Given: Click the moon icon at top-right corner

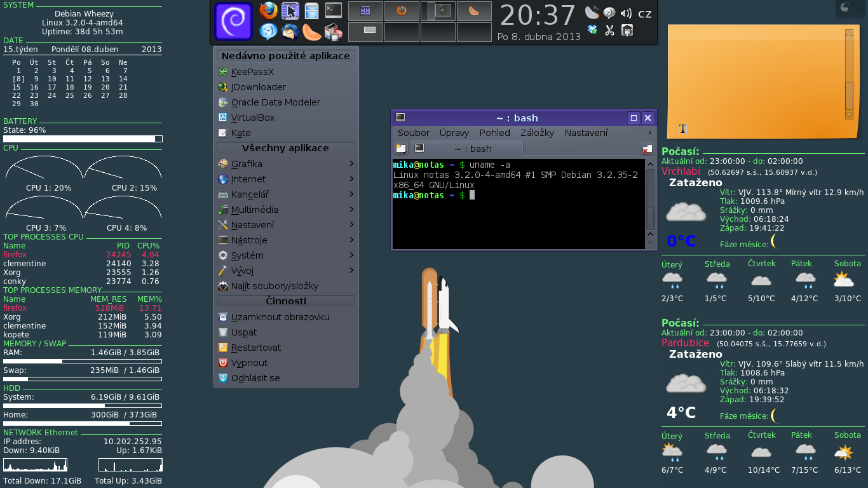Looking at the screenshot, I should coord(844,8).
